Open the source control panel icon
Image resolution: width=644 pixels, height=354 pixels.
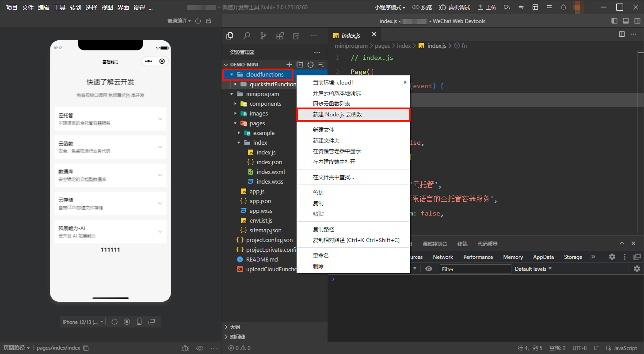pyautogui.click(x=263, y=36)
